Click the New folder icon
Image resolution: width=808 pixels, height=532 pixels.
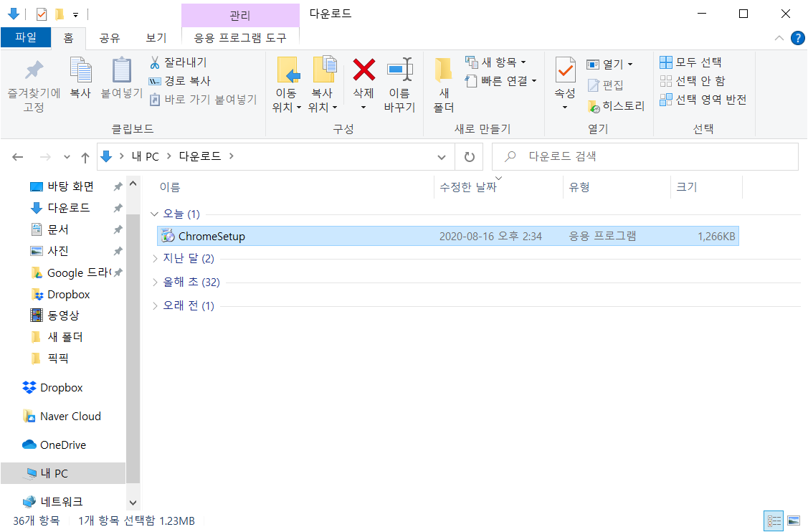click(x=443, y=70)
